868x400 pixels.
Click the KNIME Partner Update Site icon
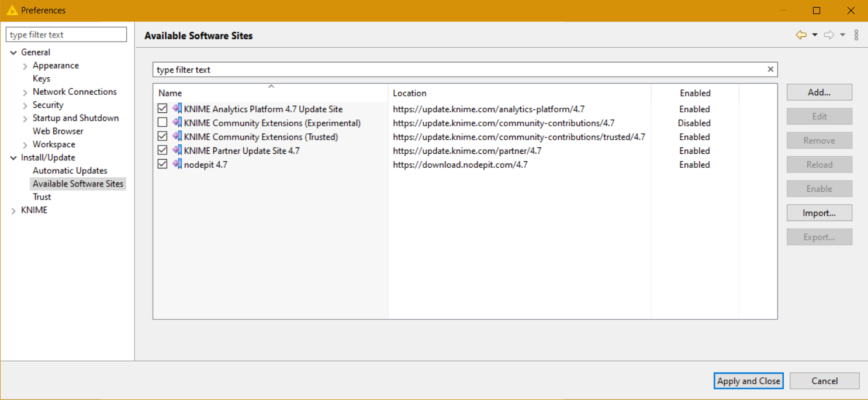pyautogui.click(x=177, y=150)
